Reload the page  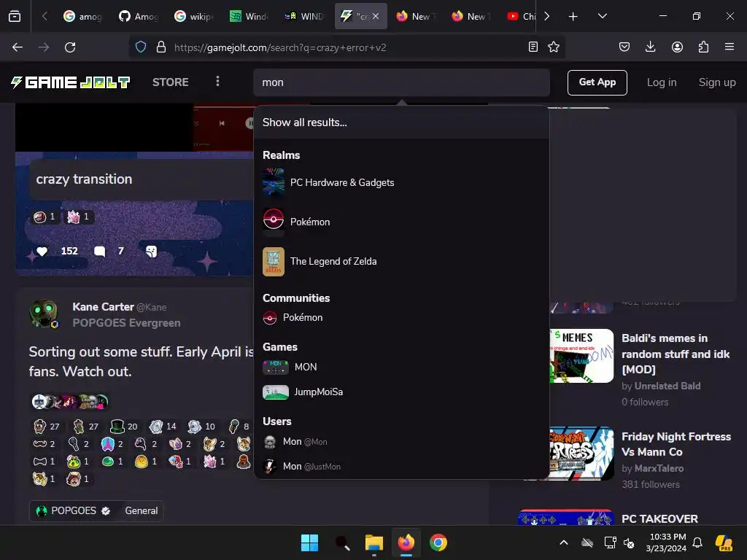pyautogui.click(x=70, y=47)
